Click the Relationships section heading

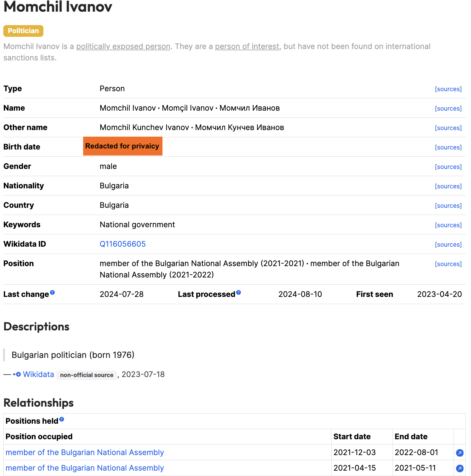39,403
